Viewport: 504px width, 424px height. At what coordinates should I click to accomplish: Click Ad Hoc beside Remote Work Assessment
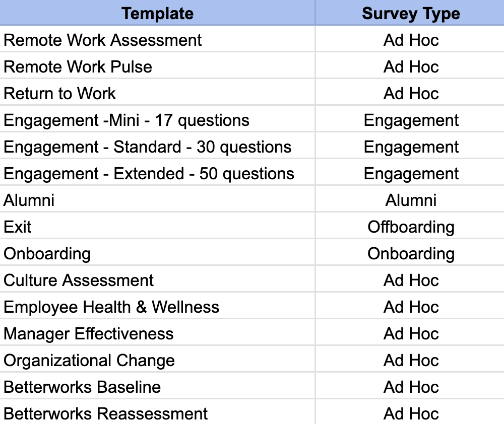pos(410,39)
